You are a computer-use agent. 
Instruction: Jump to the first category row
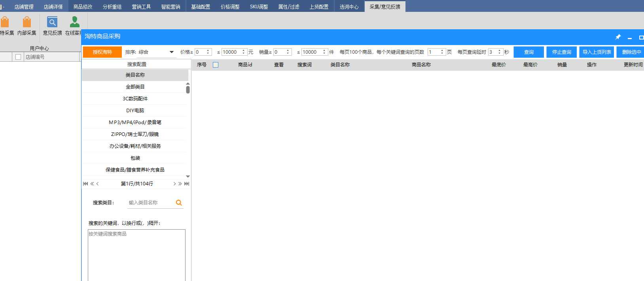tap(85, 184)
